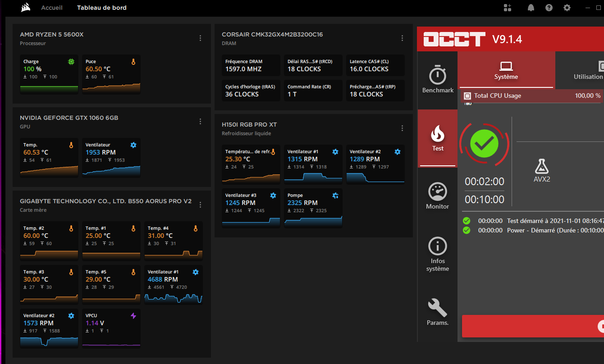
Task: Click the help question mark icon
Action: point(549,8)
